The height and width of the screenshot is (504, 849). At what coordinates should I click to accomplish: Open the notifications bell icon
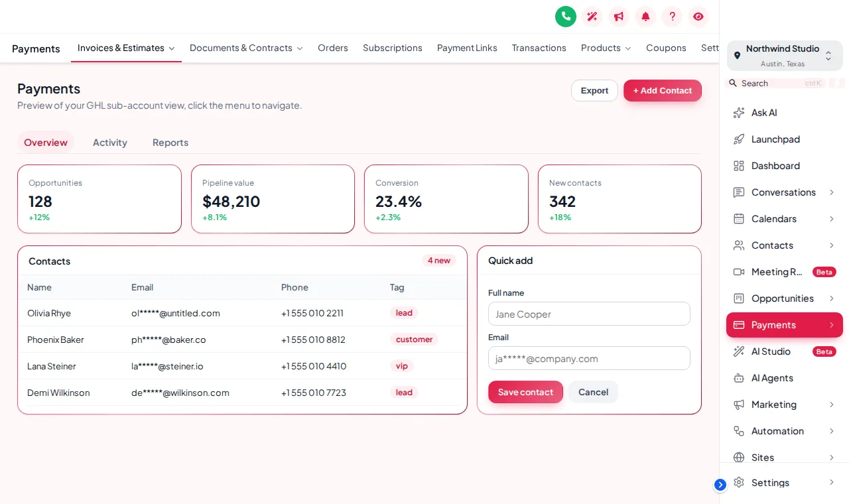645,17
